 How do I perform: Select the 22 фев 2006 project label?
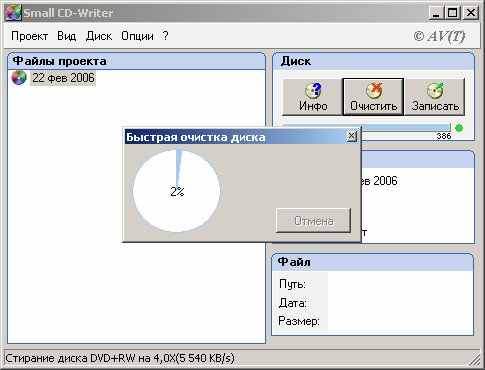pos(63,78)
